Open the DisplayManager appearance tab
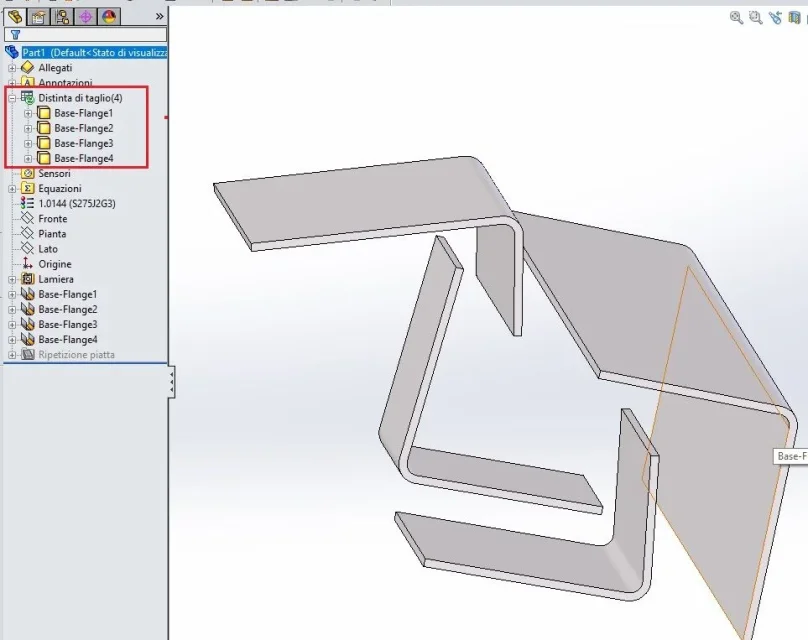Image resolution: width=808 pixels, height=640 pixels. 109,17
